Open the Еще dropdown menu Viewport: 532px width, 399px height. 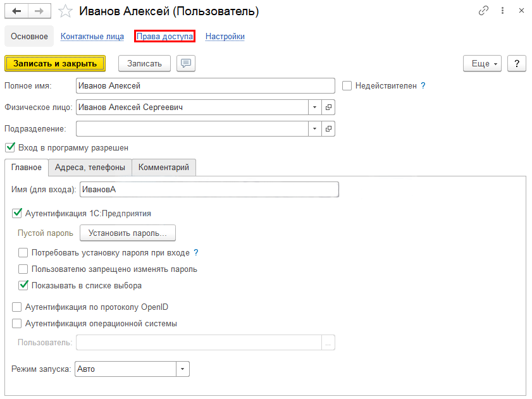[x=482, y=63]
